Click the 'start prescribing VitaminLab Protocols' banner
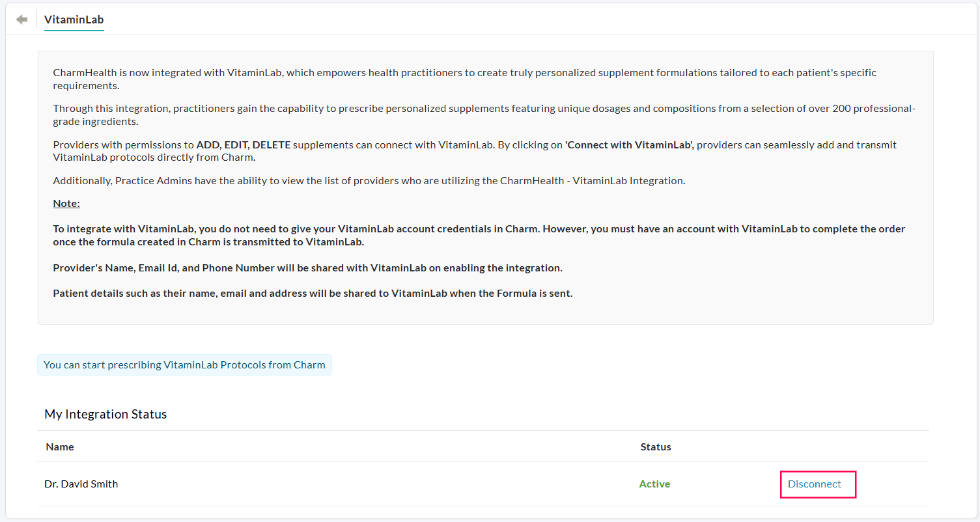The image size is (980, 522). tap(184, 365)
